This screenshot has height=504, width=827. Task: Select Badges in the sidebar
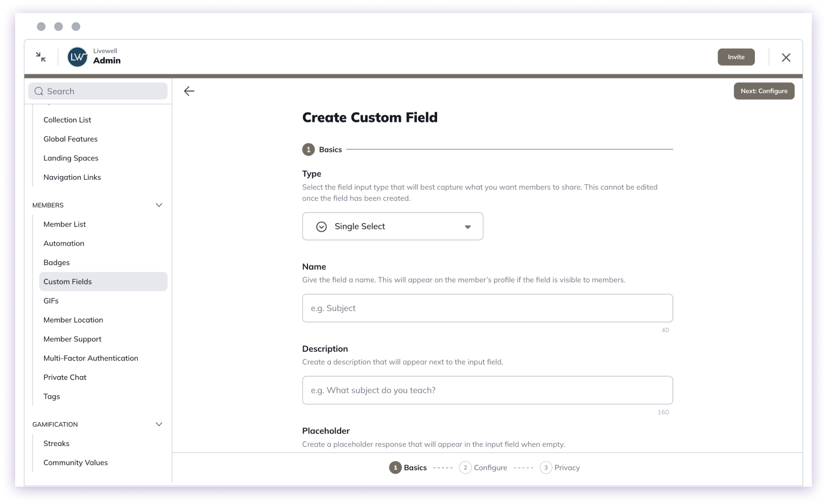coord(56,262)
